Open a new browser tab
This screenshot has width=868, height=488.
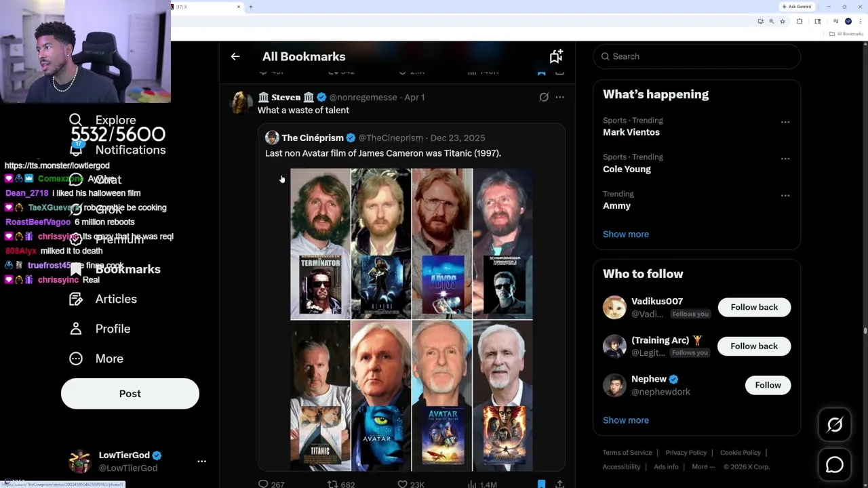(251, 7)
